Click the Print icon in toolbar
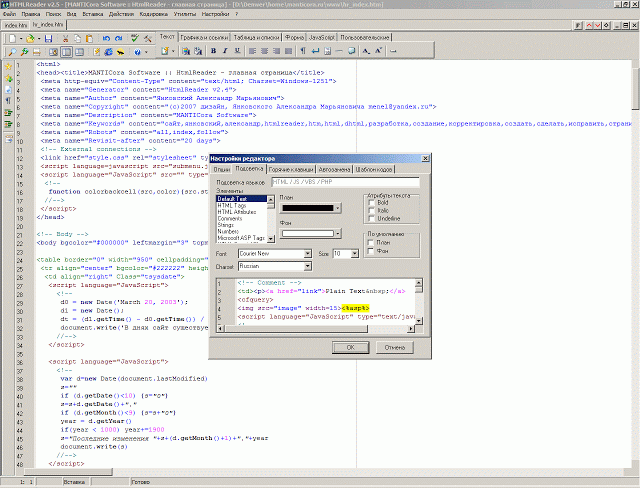Viewport: 640px width, 488px height. click(x=37, y=52)
